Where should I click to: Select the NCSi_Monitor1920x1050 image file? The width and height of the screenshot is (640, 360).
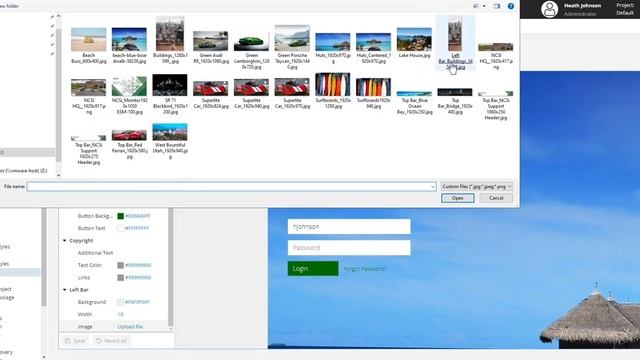(x=129, y=95)
